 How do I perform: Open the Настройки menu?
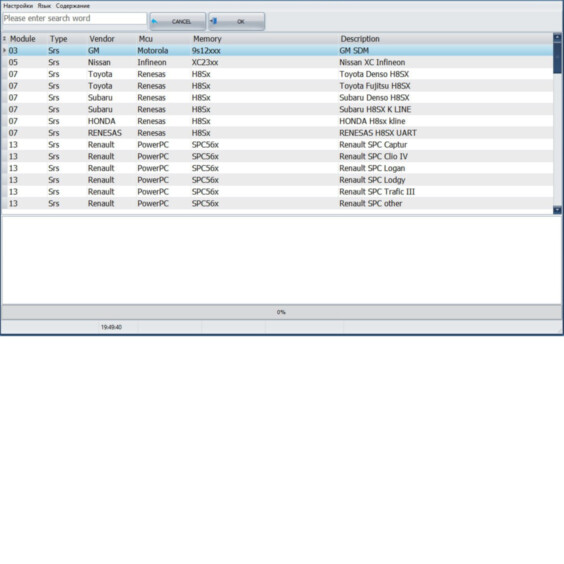[x=18, y=6]
